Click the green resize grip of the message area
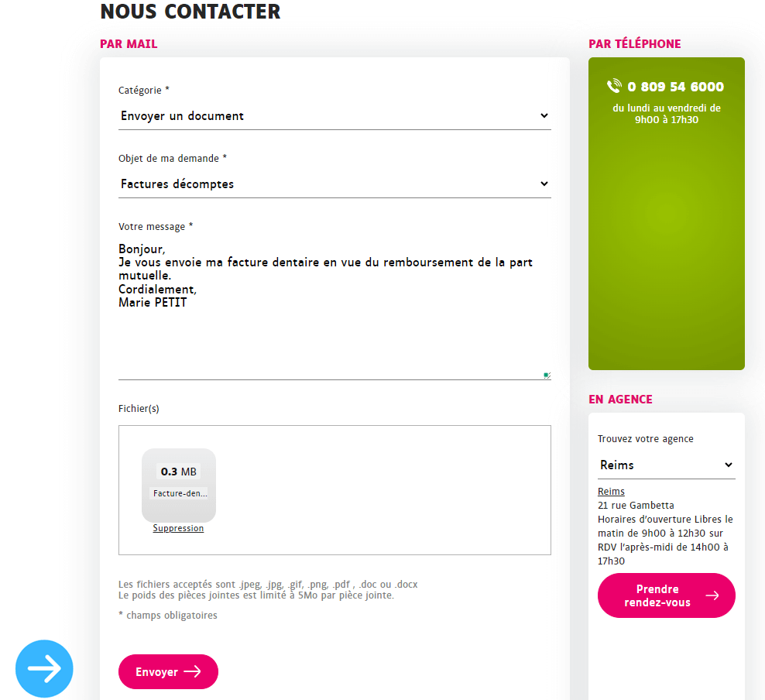Screen dimensions: 765x700 point(547,375)
